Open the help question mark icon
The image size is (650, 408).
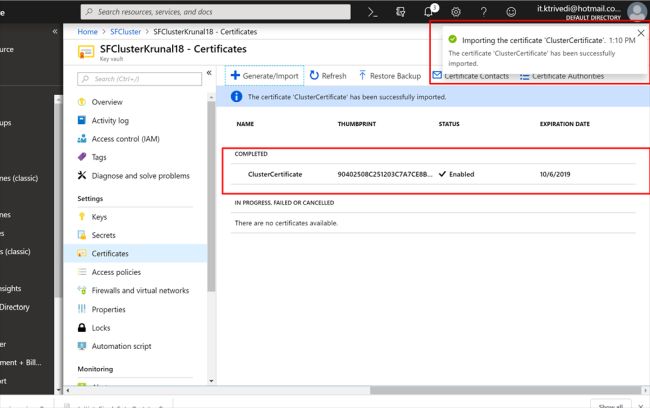[483, 12]
